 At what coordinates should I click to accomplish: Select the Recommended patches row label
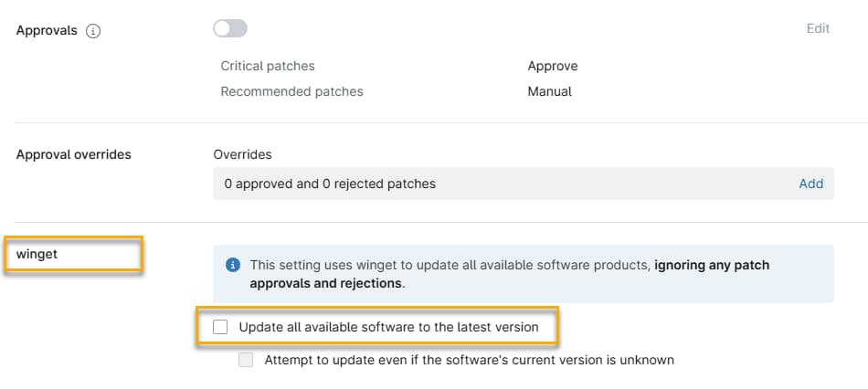pos(291,91)
